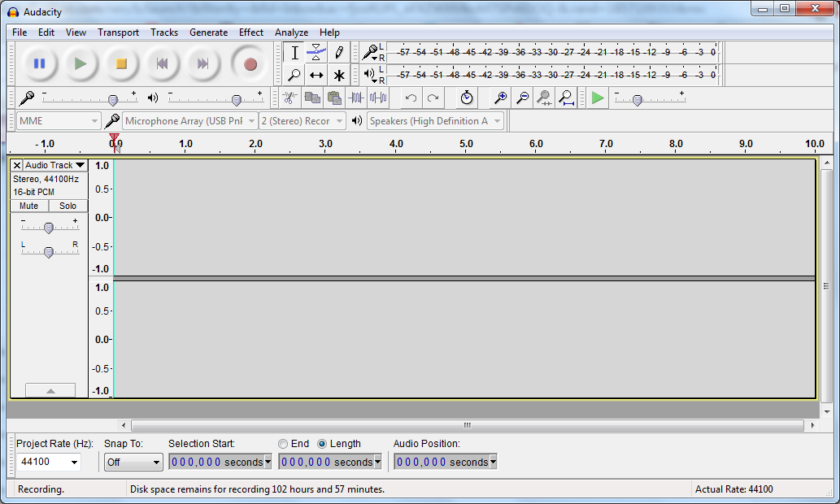Viewport: 840px width, 504px height.
Task: Click the Zoom In magnifier icon
Action: (498, 98)
